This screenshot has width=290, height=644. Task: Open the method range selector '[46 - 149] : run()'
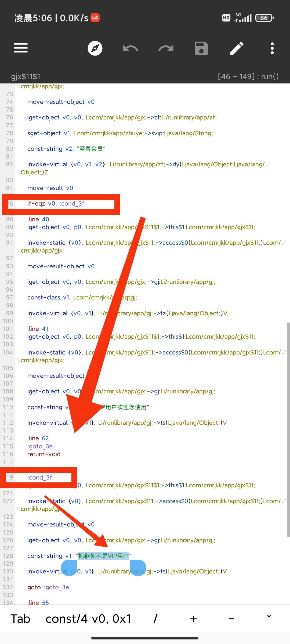pyautogui.click(x=248, y=76)
